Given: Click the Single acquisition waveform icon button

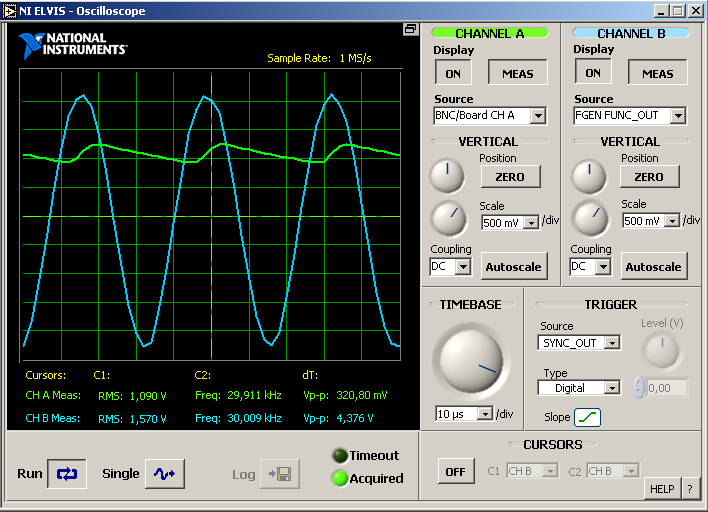Looking at the screenshot, I should pos(165,474).
